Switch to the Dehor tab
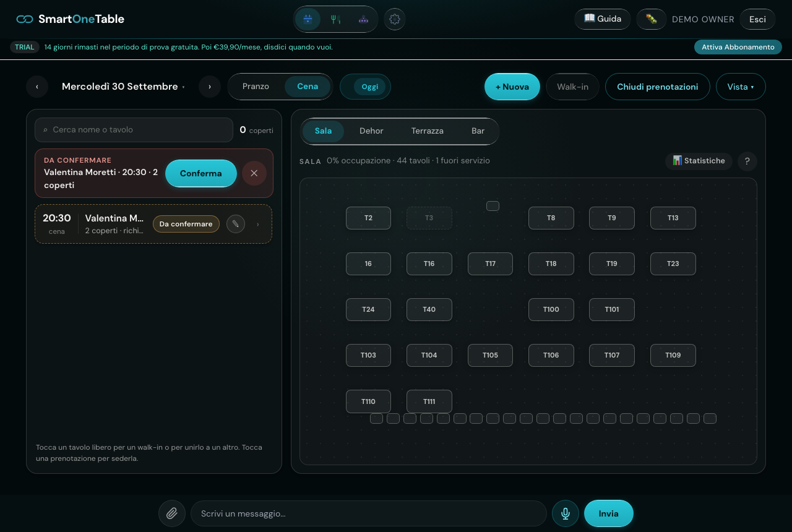The height and width of the screenshot is (532, 792). [x=371, y=131]
